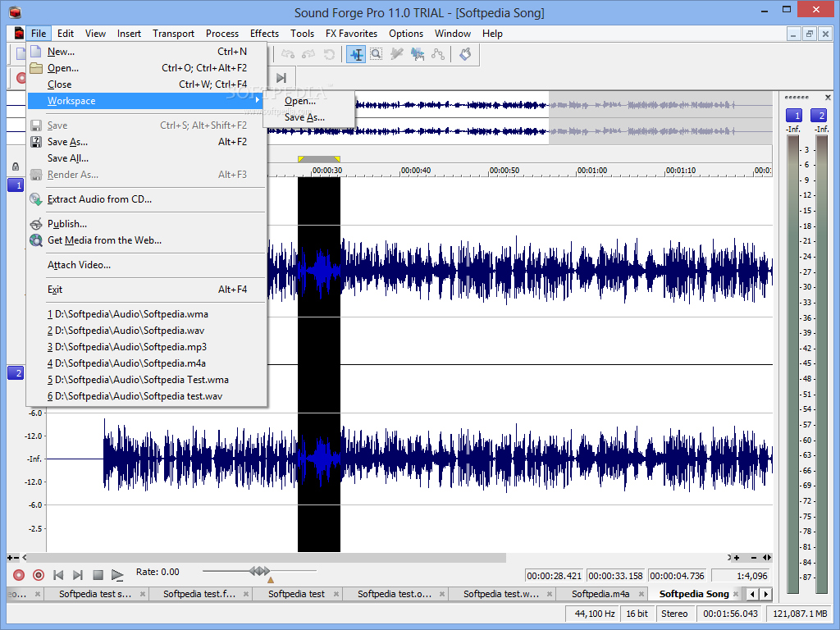
Task: Click Save As in the Workspace submenu
Action: click(x=304, y=117)
